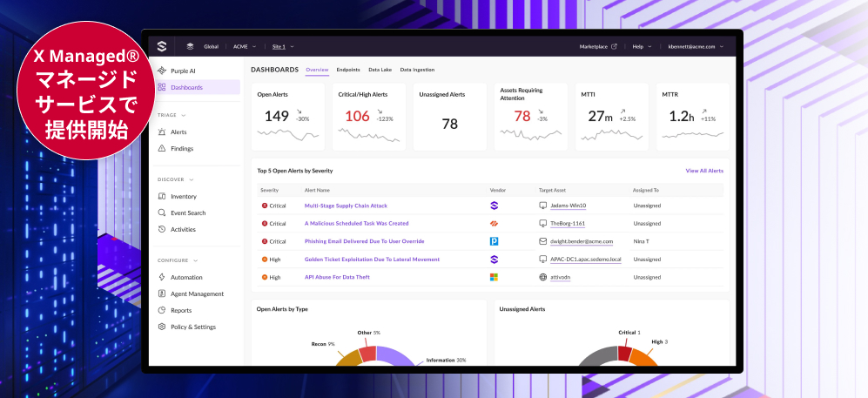Click the Severity column header
The height and width of the screenshot is (398, 868).
pos(270,190)
